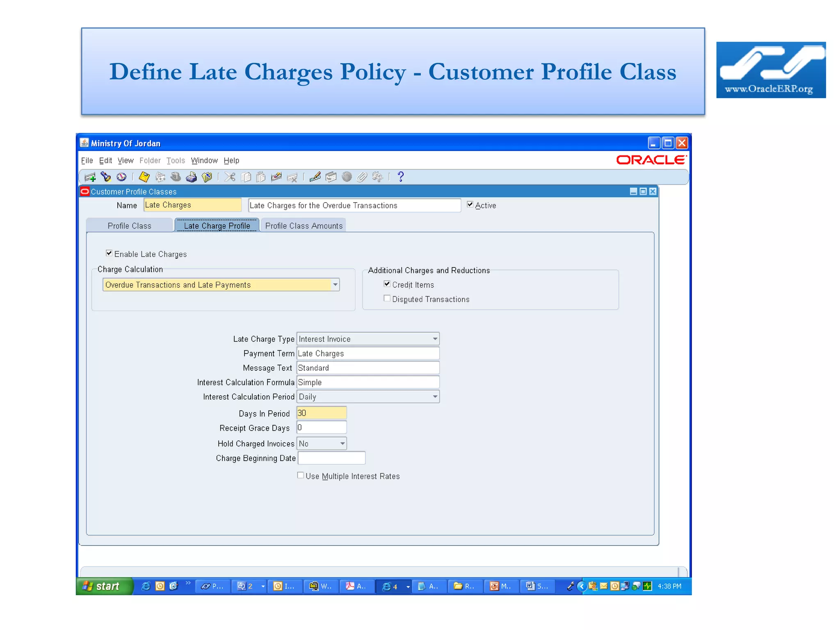Click the clock-icon I... taskbar button

tap(285, 586)
